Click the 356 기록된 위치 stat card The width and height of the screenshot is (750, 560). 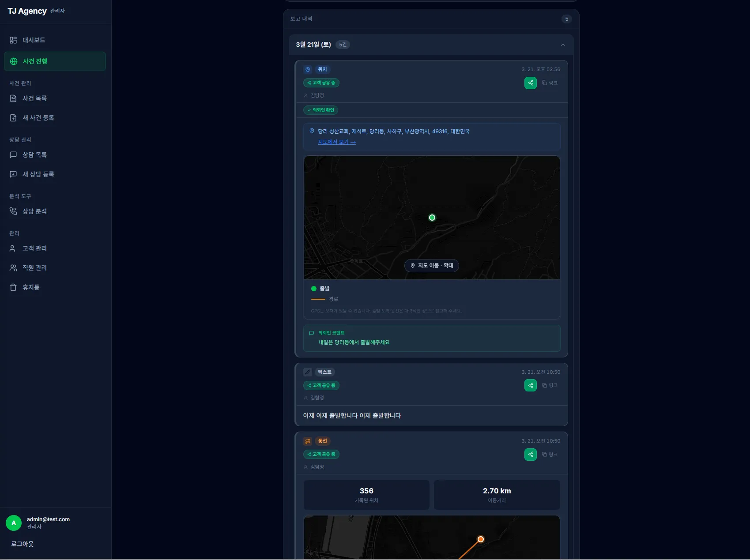(366, 495)
